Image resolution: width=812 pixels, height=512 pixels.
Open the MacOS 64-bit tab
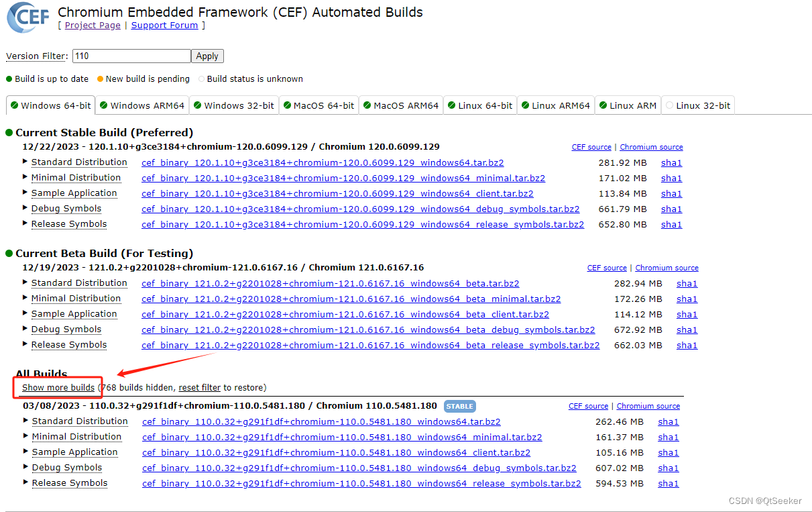[x=318, y=105]
